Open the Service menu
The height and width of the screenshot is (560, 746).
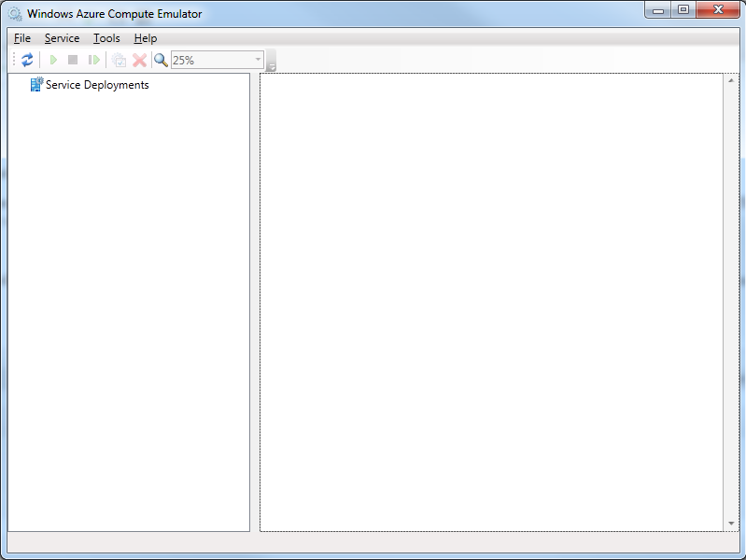62,38
